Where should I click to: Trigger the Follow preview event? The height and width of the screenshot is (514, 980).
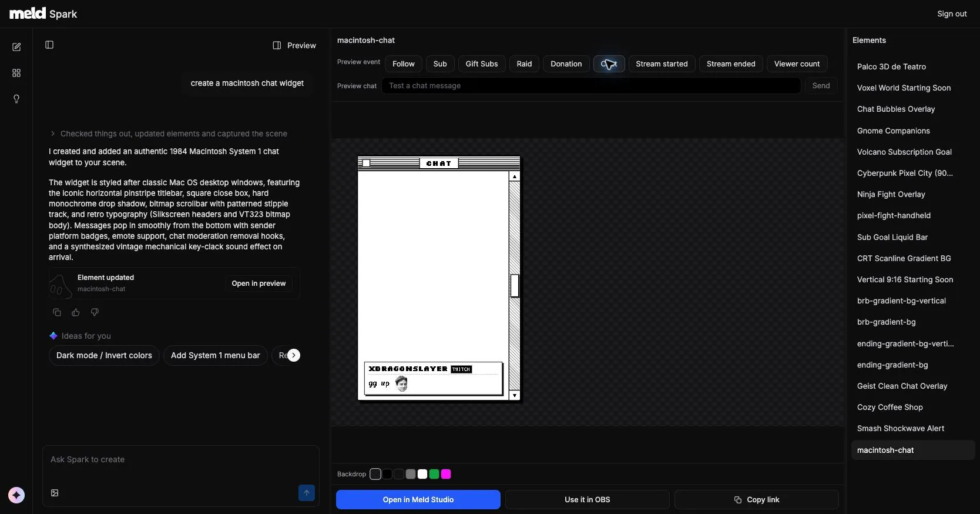[x=404, y=64]
